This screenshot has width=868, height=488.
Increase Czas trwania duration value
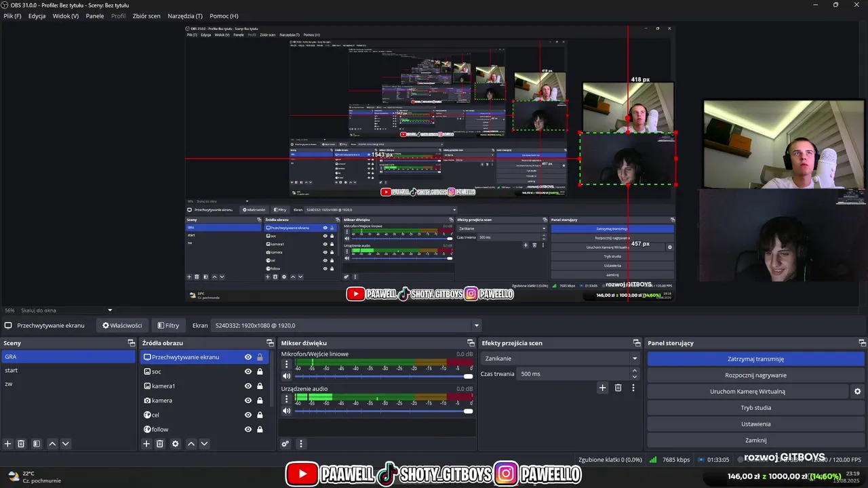pos(635,371)
